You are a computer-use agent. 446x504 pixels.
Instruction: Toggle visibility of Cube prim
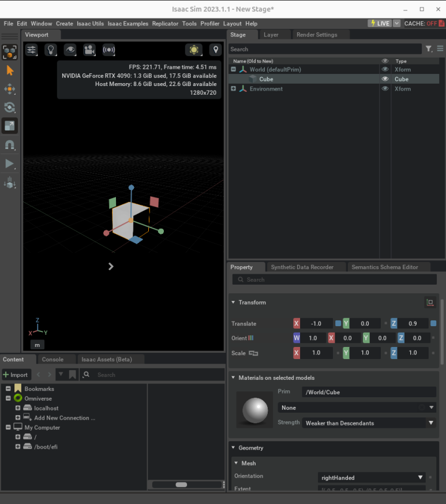(x=385, y=79)
